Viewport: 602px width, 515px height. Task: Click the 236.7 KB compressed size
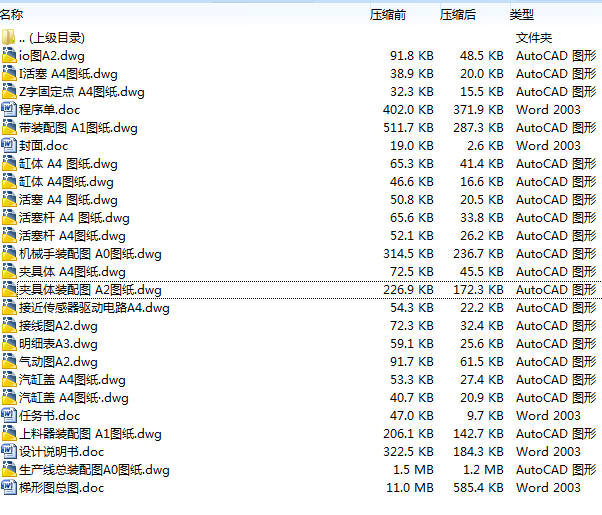click(478, 254)
